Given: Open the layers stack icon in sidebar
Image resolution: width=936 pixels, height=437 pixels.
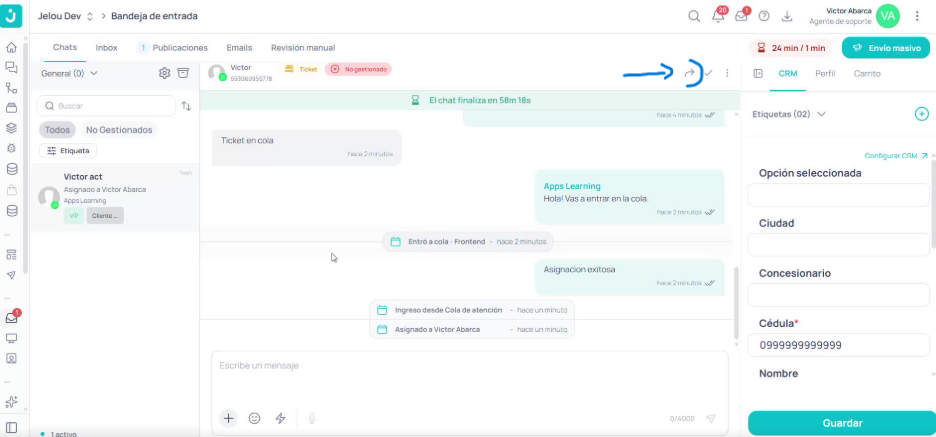Looking at the screenshot, I should [11, 128].
